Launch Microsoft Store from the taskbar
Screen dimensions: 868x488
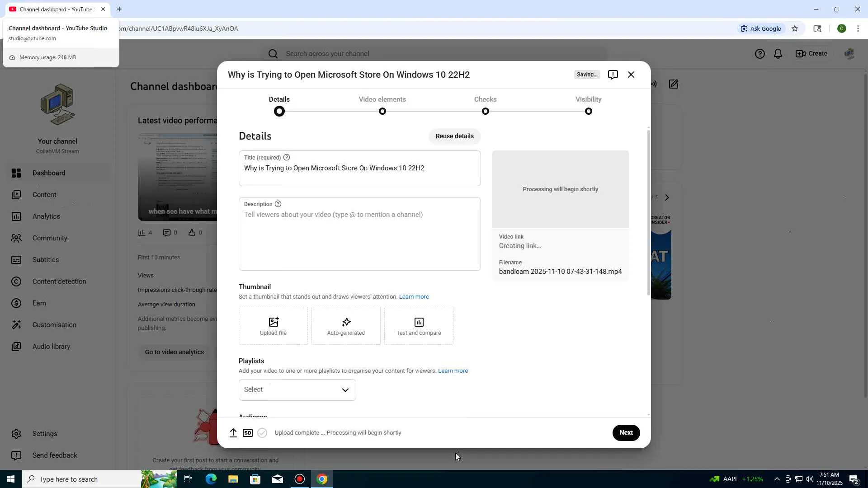[255, 479]
